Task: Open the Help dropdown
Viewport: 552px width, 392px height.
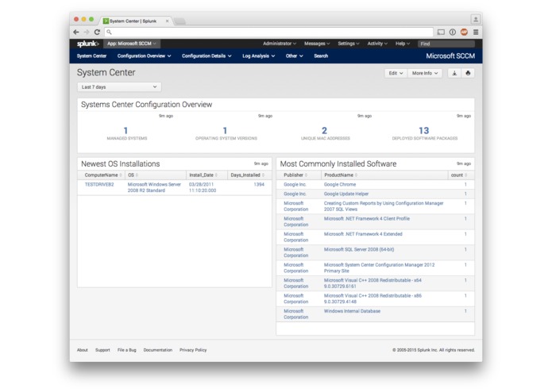Action: pos(403,44)
